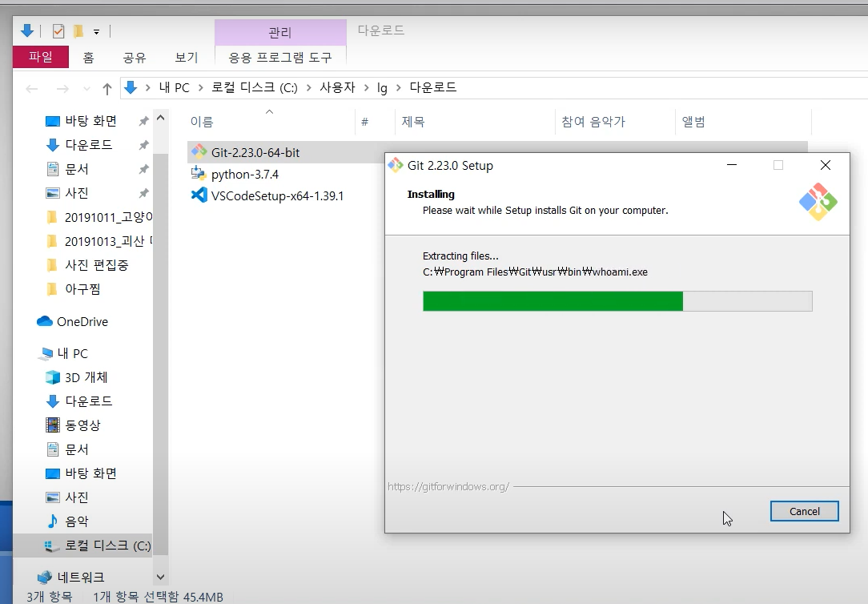Select pinned 다운로드 in quick access
The image size is (868, 604).
tap(89, 144)
